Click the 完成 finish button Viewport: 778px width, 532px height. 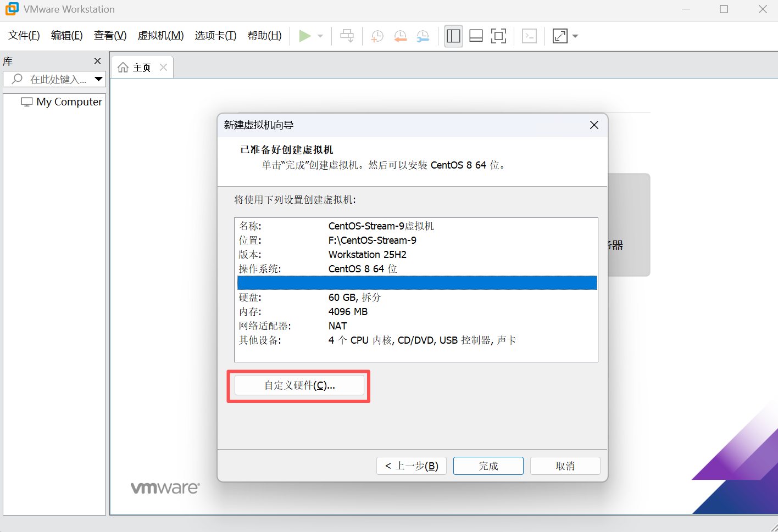click(488, 466)
